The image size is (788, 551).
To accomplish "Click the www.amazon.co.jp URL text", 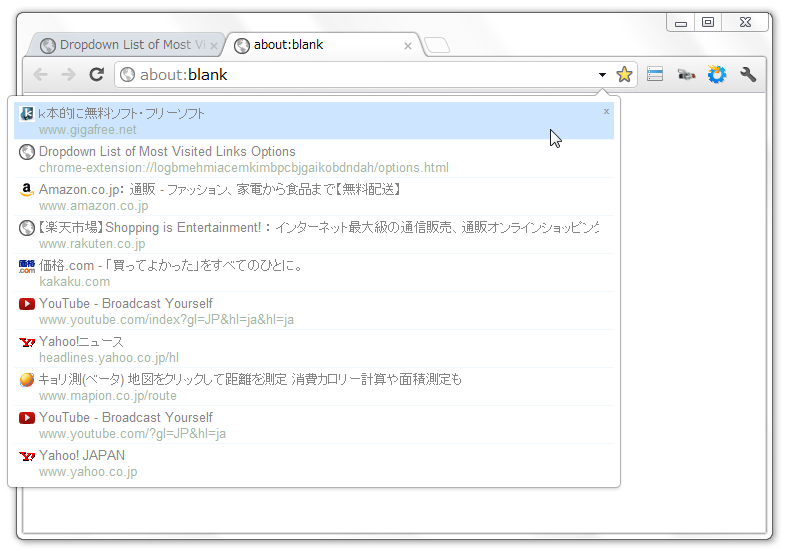I will pyautogui.click(x=93, y=206).
